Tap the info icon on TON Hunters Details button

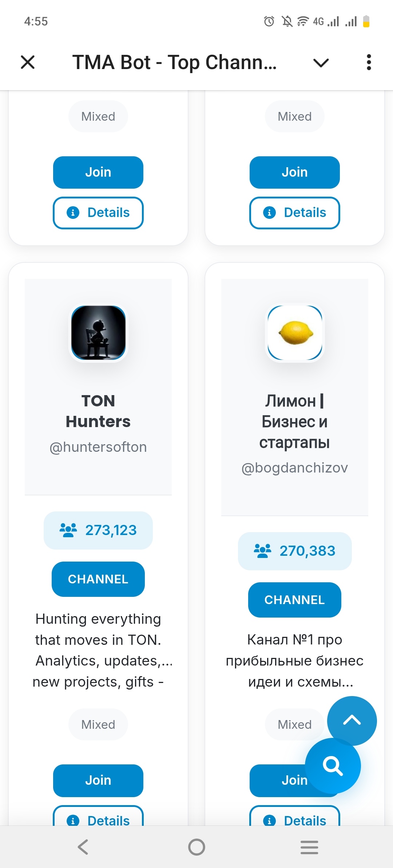(x=73, y=821)
